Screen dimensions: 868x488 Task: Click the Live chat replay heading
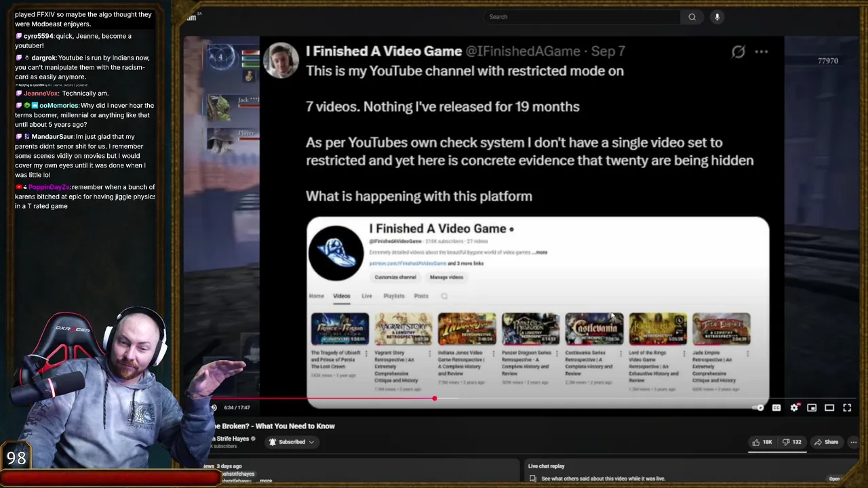pyautogui.click(x=547, y=466)
